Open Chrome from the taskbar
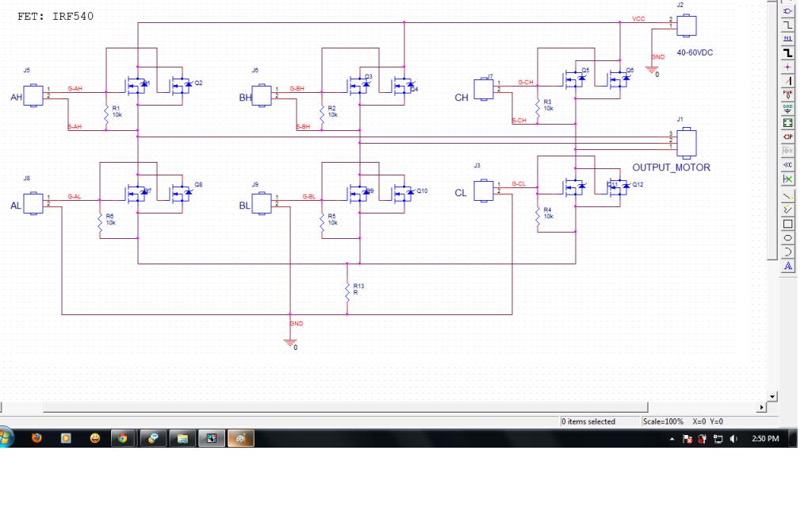The width and height of the screenshot is (812, 508). click(123, 438)
